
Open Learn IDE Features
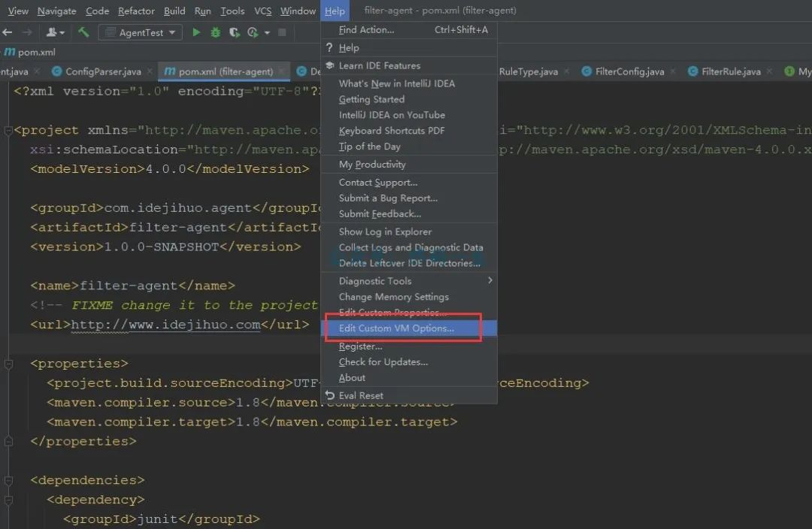pos(409,65)
